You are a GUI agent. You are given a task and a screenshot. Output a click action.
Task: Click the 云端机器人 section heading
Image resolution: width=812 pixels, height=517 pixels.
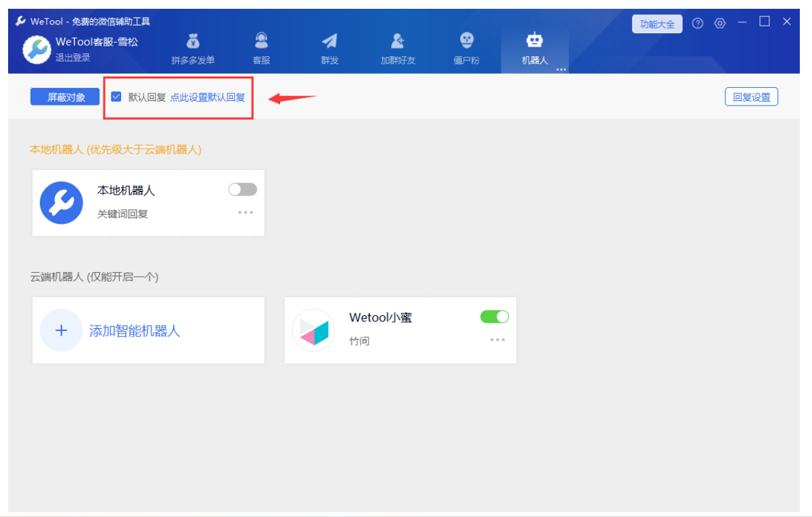pyautogui.click(x=94, y=277)
